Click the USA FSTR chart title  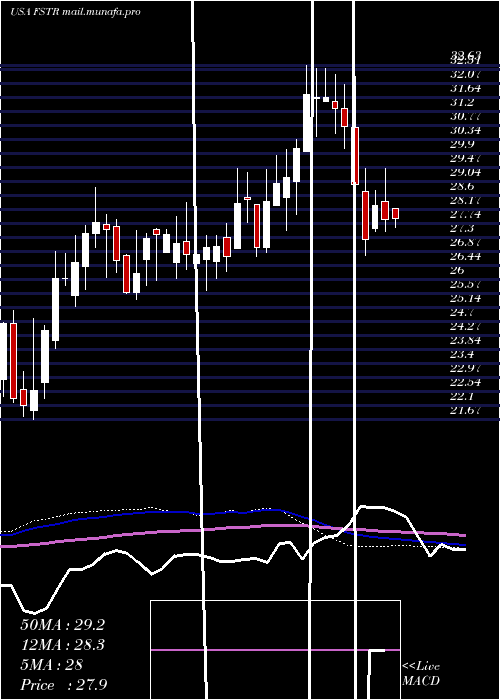(x=75, y=12)
